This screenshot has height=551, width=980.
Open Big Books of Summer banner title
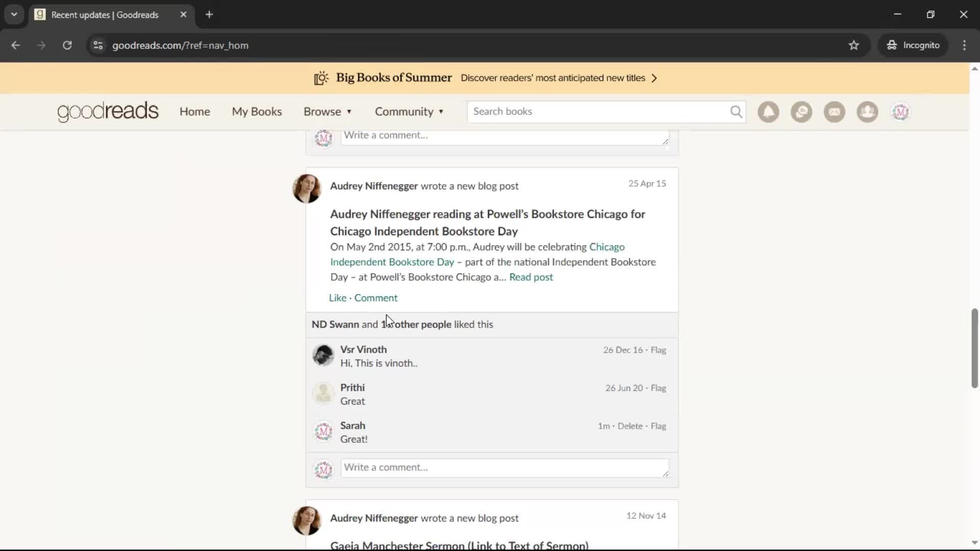tap(394, 78)
